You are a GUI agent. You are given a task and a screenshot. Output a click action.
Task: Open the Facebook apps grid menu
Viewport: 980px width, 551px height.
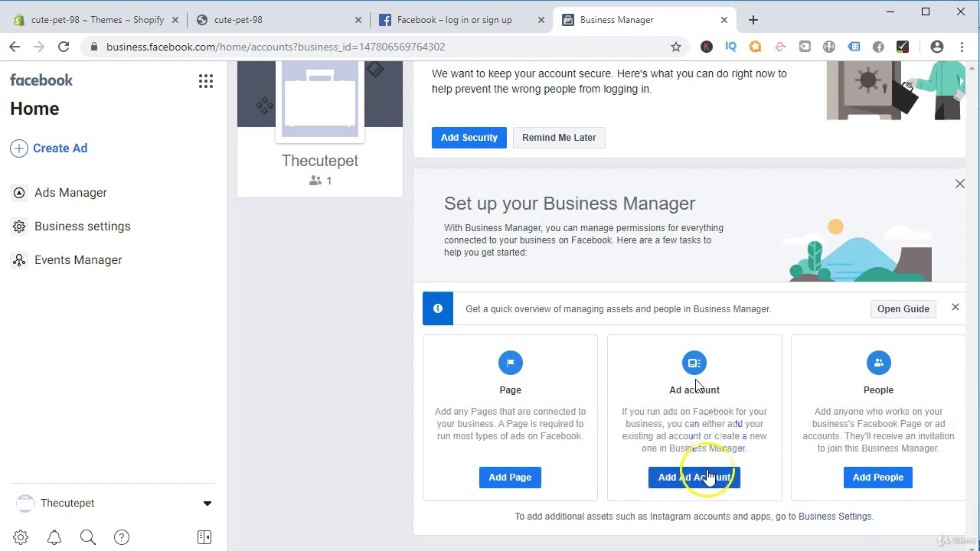point(206,81)
